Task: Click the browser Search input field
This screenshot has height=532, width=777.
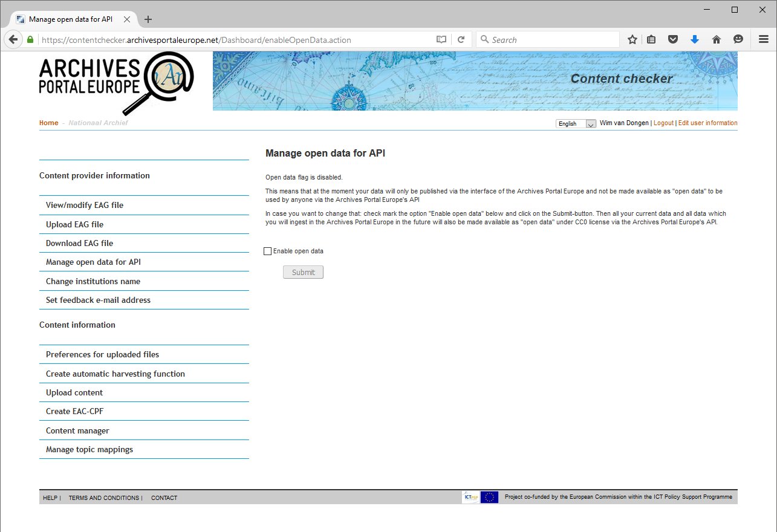Action: point(548,40)
